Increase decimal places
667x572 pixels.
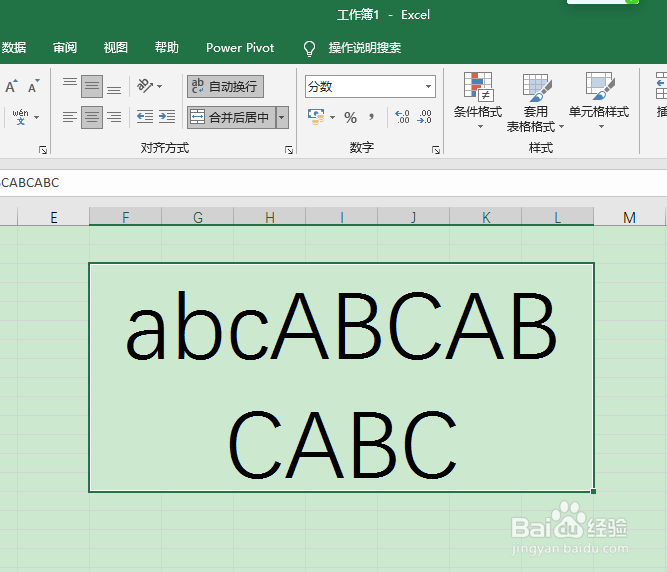pyautogui.click(x=402, y=117)
